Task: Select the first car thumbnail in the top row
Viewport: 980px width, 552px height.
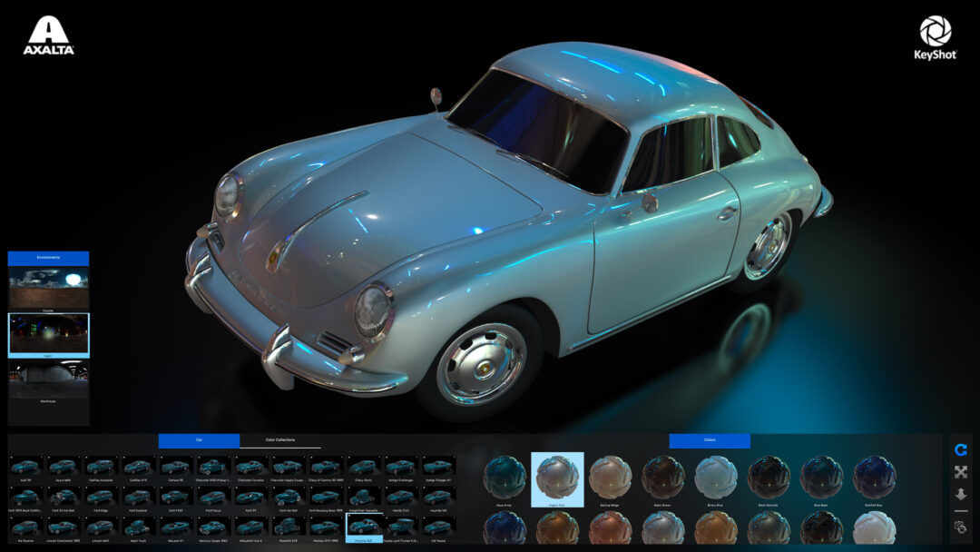Action: 25,468
